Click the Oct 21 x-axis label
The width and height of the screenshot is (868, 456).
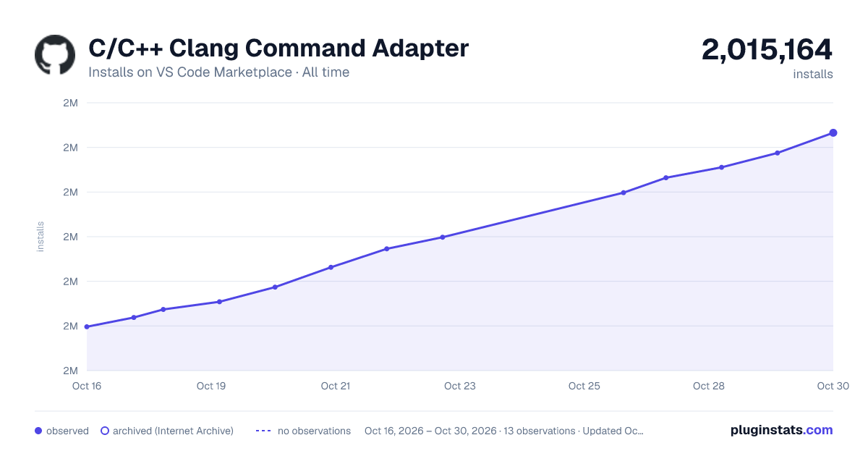click(336, 386)
